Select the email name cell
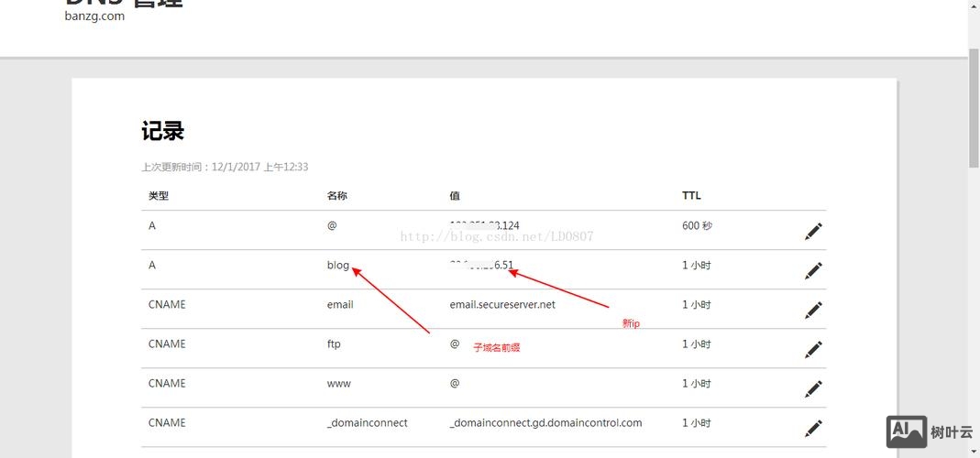The height and width of the screenshot is (458, 980). point(340,304)
